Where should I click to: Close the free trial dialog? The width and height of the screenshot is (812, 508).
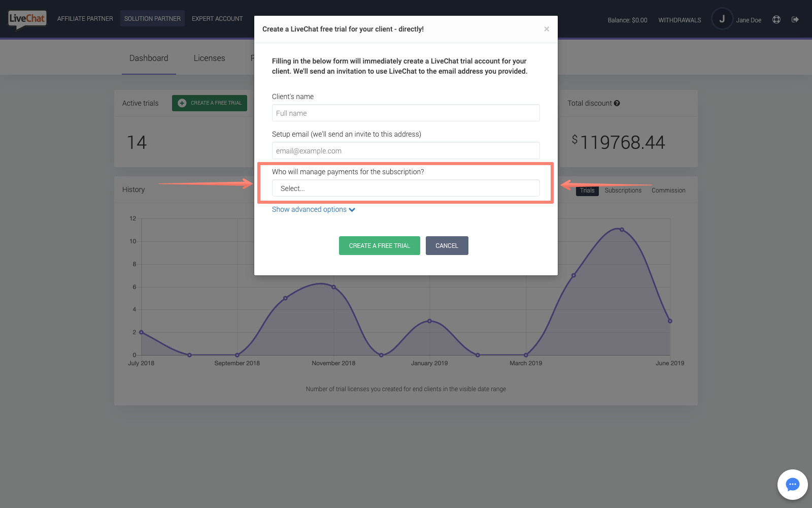pos(547,29)
